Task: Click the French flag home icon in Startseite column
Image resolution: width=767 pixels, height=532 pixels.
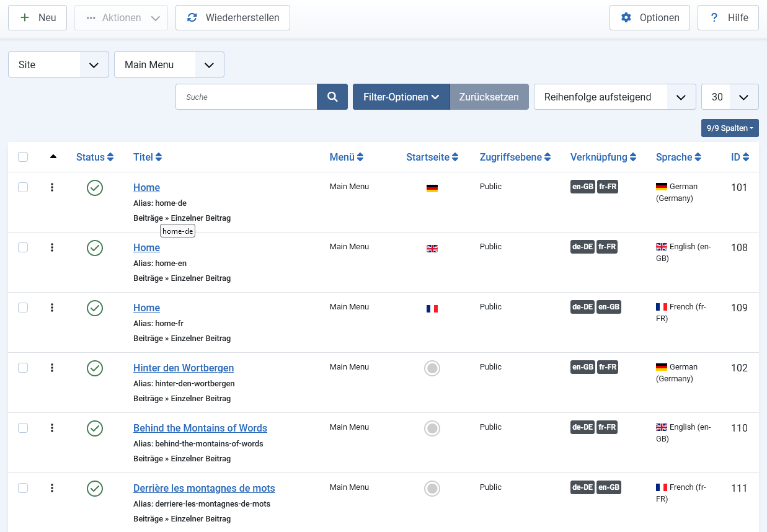Action: 432,309
